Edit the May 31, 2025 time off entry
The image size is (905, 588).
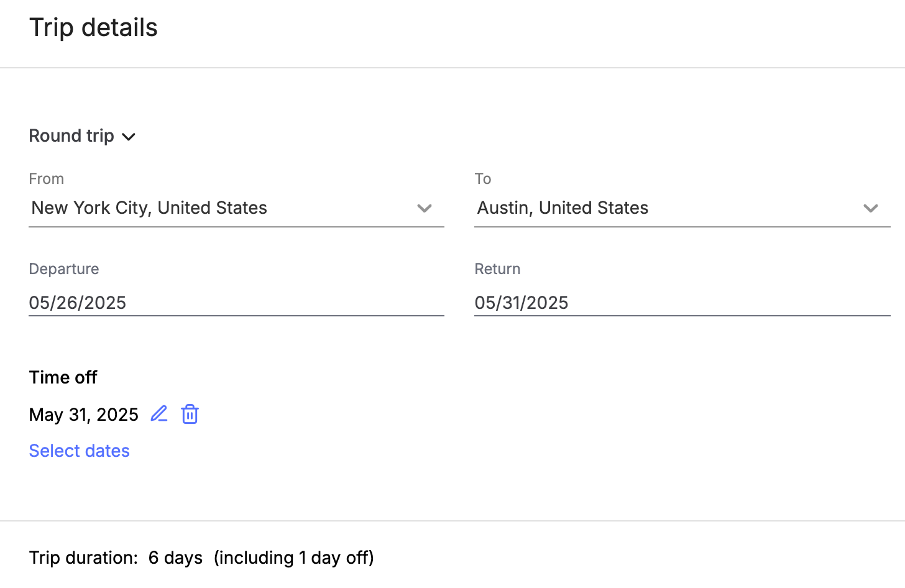coord(159,414)
